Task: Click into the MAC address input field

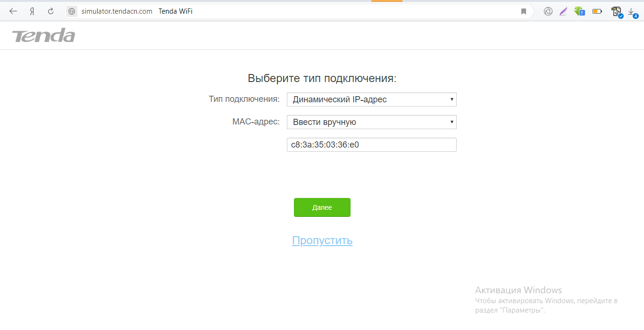Action: click(371, 145)
